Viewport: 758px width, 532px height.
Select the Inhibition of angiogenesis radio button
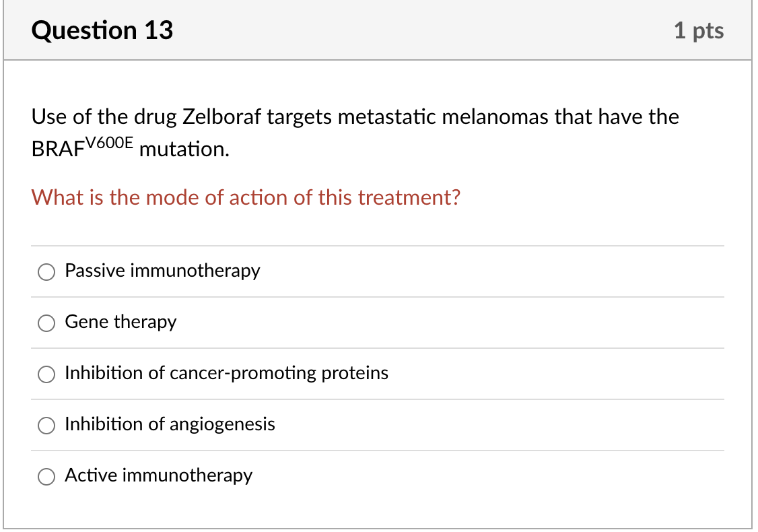pos(46,426)
